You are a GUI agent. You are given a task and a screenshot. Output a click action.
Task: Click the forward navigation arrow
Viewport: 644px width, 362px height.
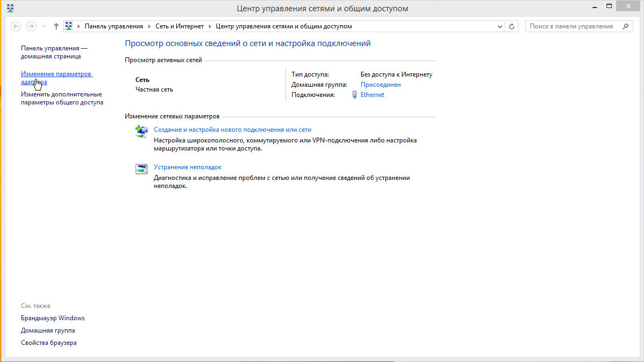pyautogui.click(x=31, y=26)
